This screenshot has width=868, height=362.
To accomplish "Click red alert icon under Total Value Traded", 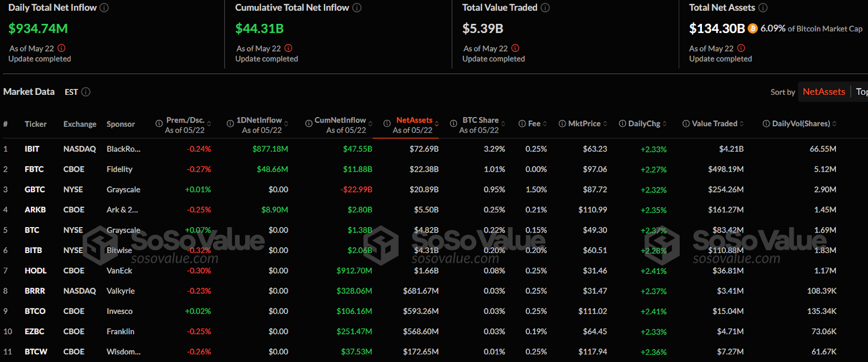I will pyautogui.click(x=515, y=48).
